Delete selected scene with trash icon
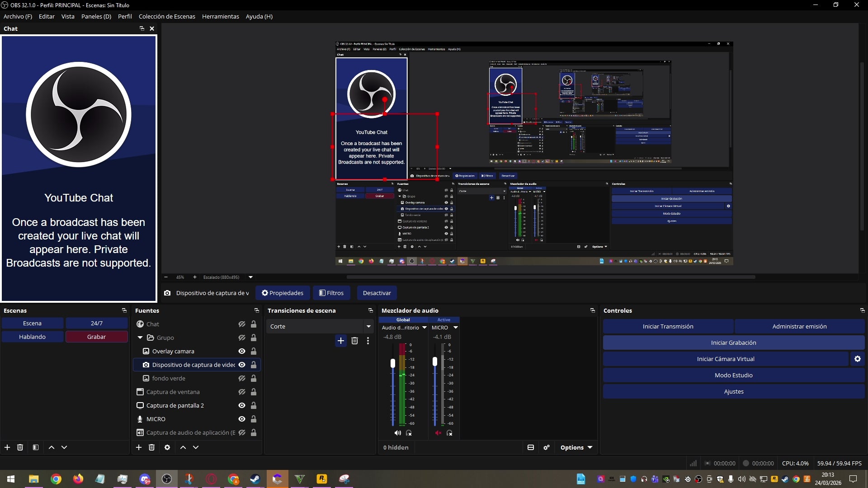The image size is (868, 488). point(20,447)
